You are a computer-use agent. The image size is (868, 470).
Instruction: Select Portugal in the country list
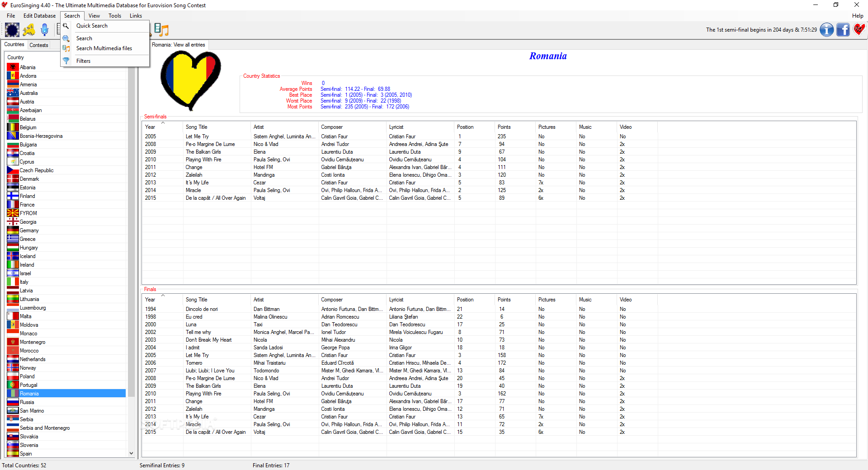[66, 385]
